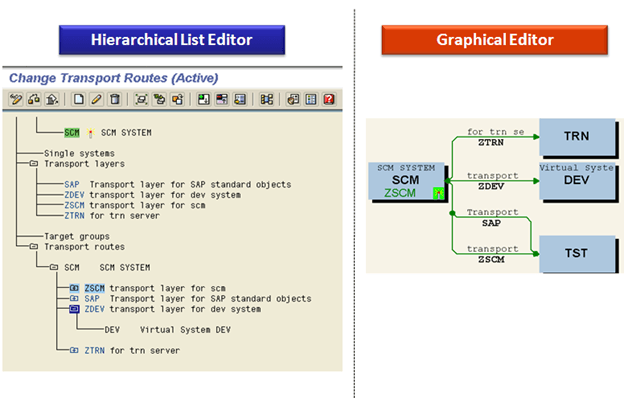Click 'Change Transport Routes (Active)' title
624x398 pixels.
(114, 78)
